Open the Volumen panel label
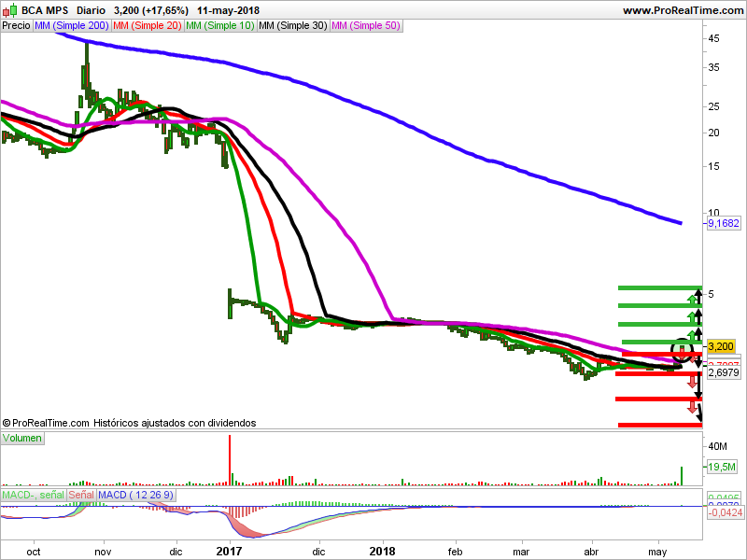 (x=22, y=438)
